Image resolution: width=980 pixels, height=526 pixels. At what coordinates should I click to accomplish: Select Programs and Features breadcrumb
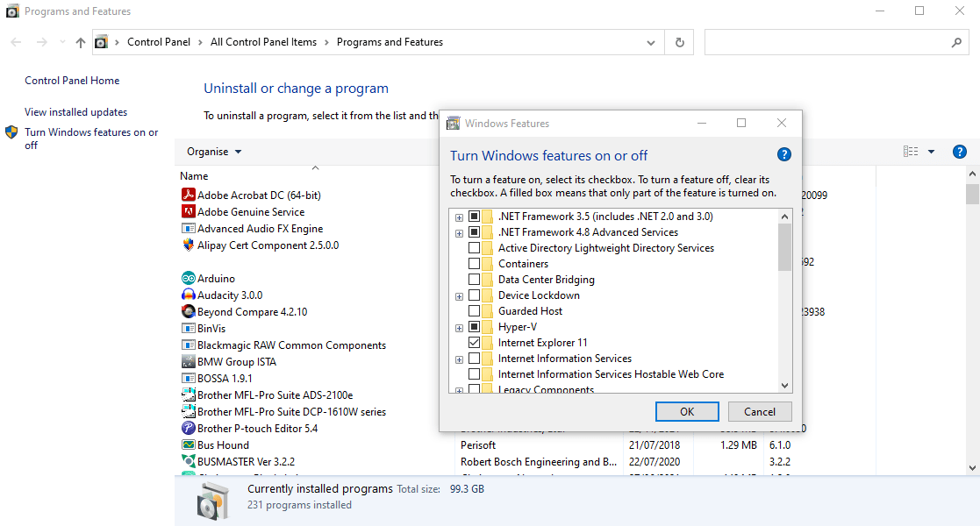point(390,42)
